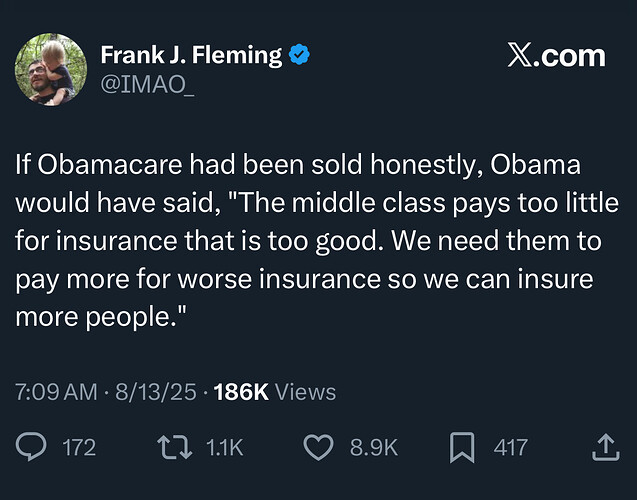Open Frank J. Fleming's profile avatar photo
Image resolution: width=637 pixels, height=500 pixels.
point(47,69)
